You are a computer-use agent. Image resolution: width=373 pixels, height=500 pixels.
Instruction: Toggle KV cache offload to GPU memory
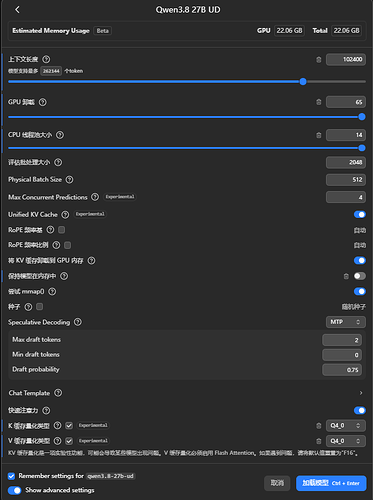coord(360,260)
